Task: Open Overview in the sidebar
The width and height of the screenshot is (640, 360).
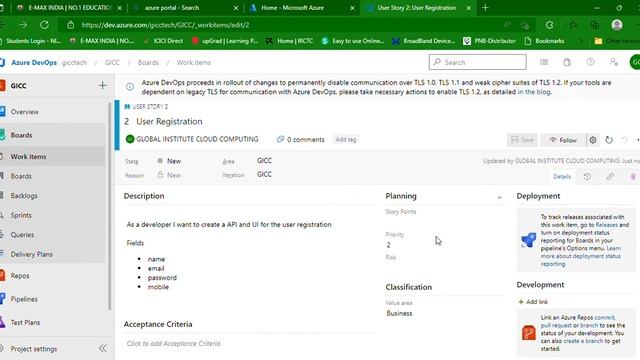Action: [24, 111]
